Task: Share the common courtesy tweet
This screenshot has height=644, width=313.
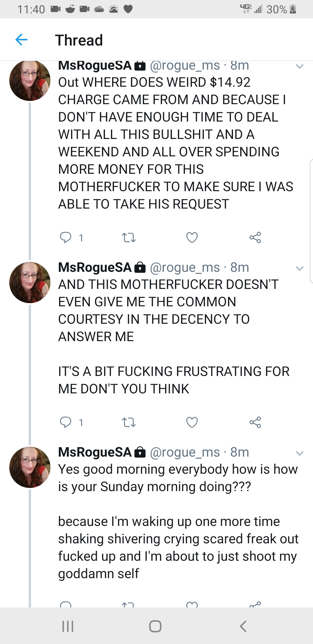Action: tap(255, 422)
